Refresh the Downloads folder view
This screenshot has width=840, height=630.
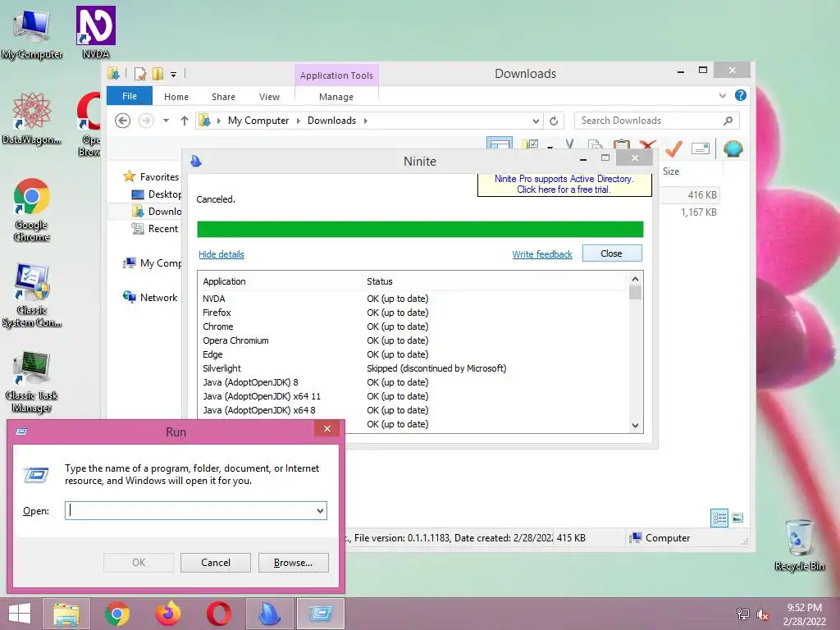pyautogui.click(x=554, y=121)
